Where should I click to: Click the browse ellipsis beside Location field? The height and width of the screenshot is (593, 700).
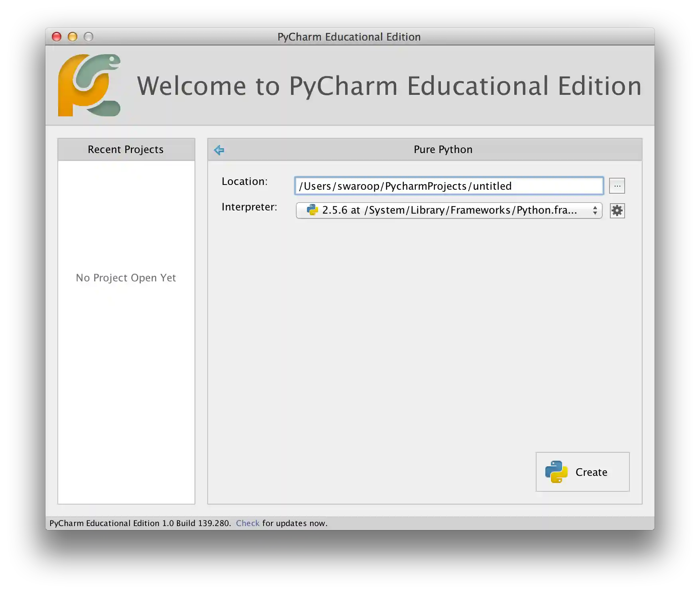(617, 185)
